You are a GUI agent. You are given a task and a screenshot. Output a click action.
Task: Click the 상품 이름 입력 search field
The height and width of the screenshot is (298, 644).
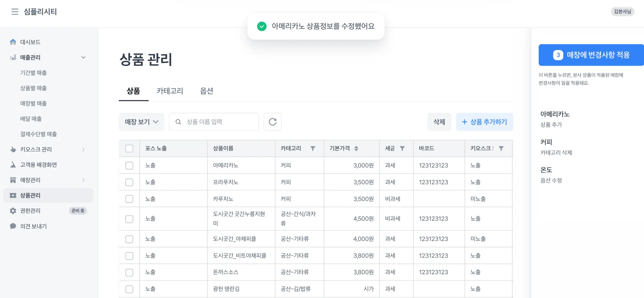click(x=217, y=122)
